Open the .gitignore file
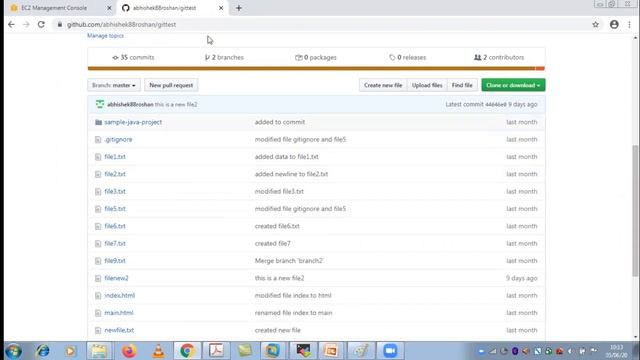Image resolution: width=640 pixels, height=360 pixels. (118, 140)
